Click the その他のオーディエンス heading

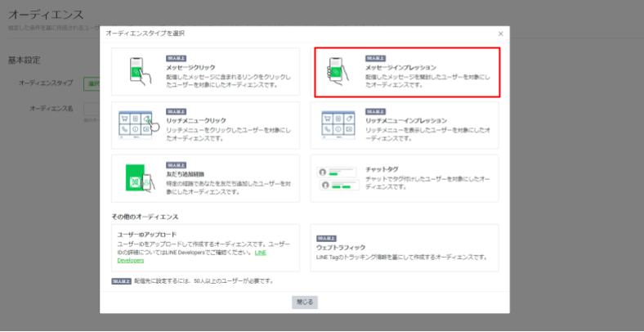pyautogui.click(x=145, y=216)
